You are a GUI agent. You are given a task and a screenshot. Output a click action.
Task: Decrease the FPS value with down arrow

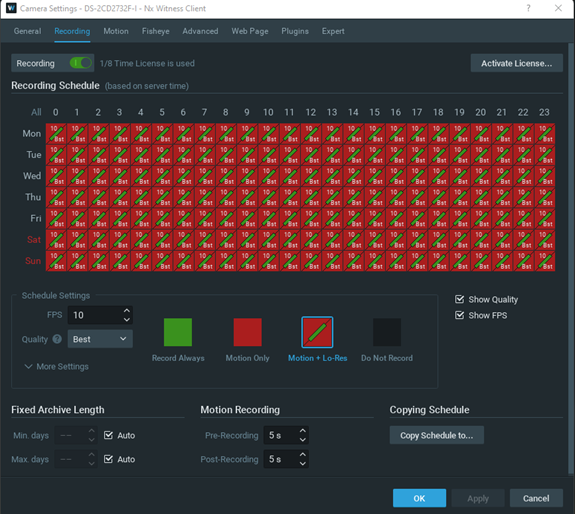click(127, 320)
